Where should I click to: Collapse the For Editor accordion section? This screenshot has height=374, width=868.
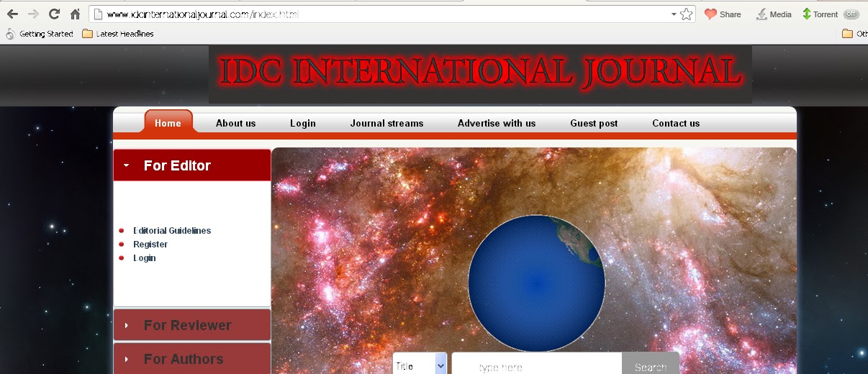click(192, 165)
